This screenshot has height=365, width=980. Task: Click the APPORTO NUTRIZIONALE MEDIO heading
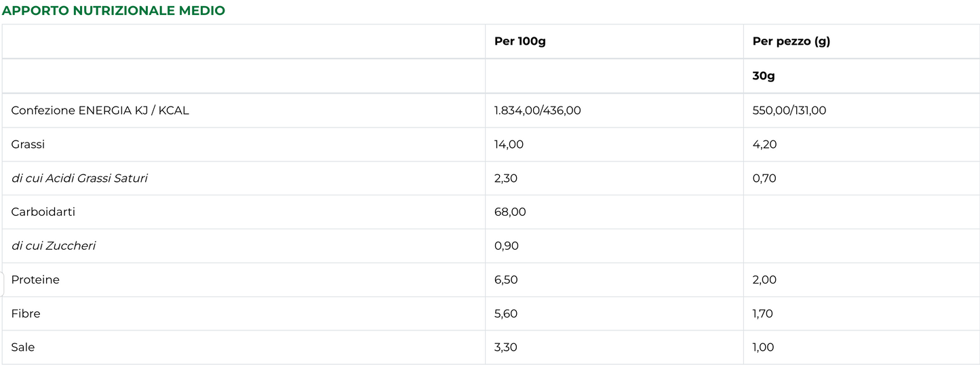click(114, 11)
